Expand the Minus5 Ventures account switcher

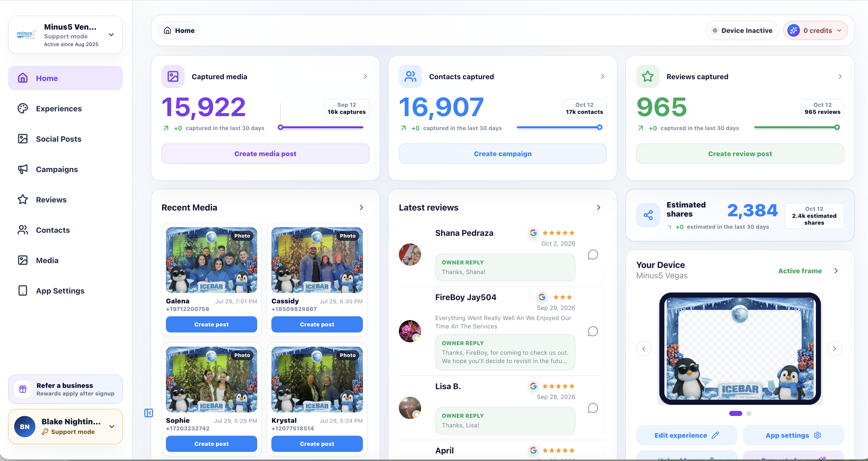(x=111, y=35)
